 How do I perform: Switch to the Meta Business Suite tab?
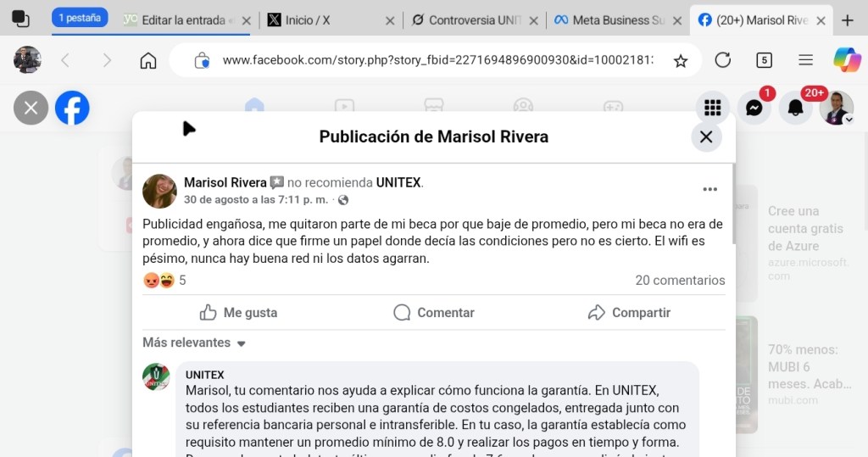(x=618, y=20)
